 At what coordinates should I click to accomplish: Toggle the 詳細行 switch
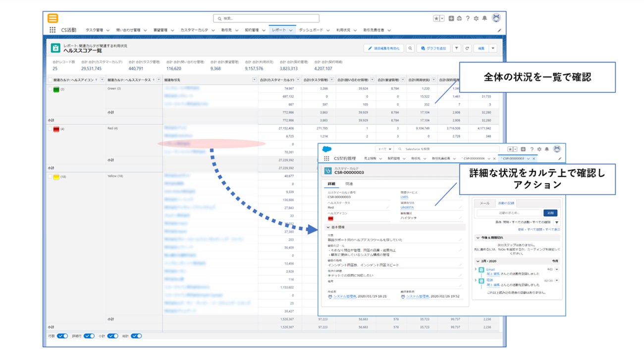[89, 336]
